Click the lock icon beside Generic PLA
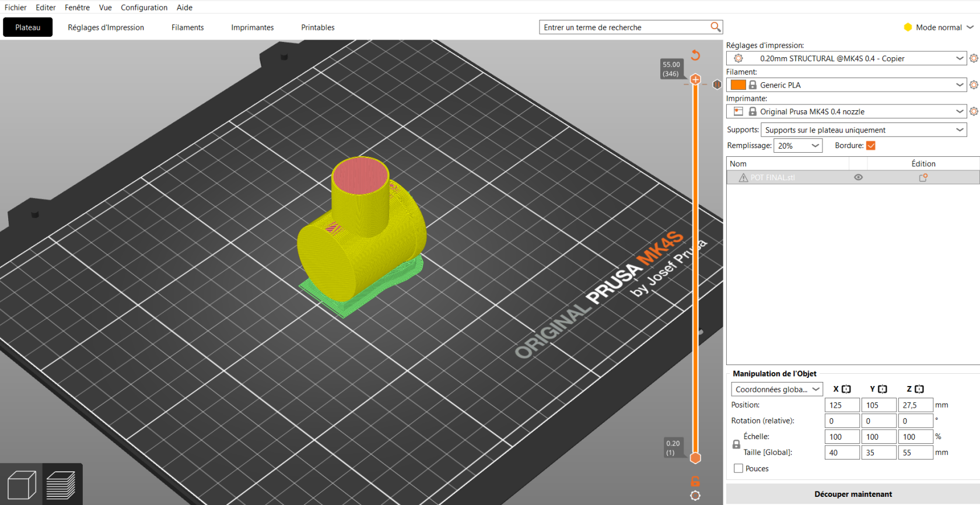The image size is (980, 505). pos(752,85)
